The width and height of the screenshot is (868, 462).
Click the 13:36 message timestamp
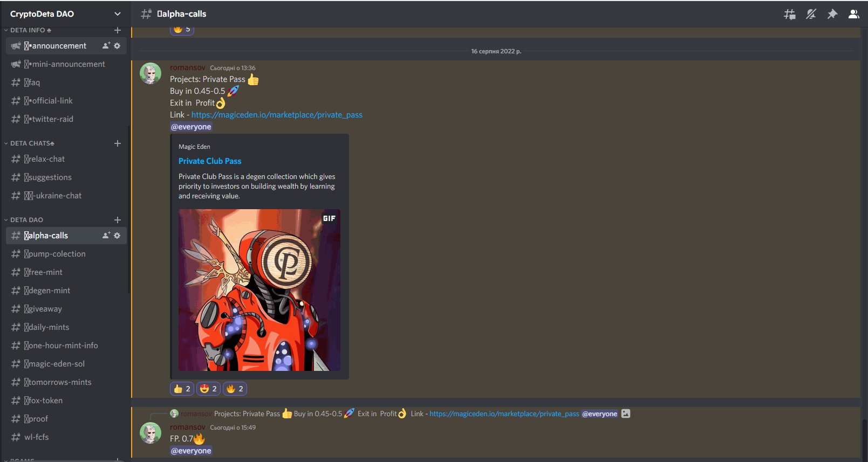coord(233,68)
